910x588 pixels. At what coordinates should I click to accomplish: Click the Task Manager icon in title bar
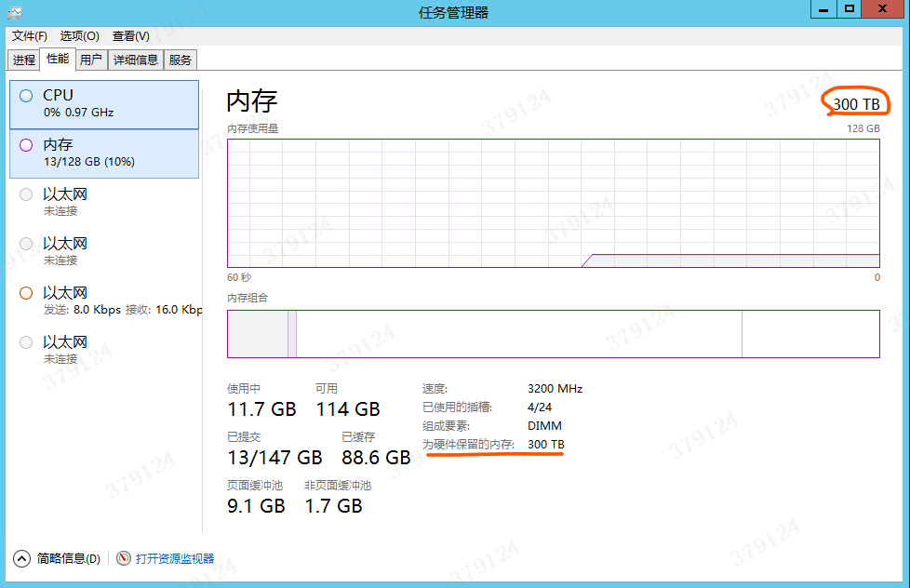(x=14, y=12)
